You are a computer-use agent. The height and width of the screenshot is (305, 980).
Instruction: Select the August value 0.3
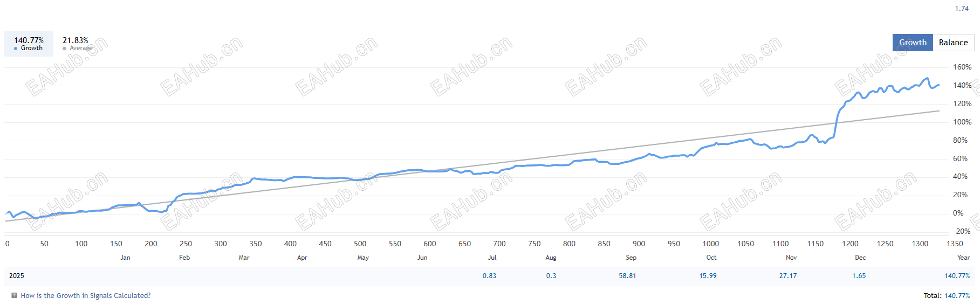pyautogui.click(x=551, y=276)
